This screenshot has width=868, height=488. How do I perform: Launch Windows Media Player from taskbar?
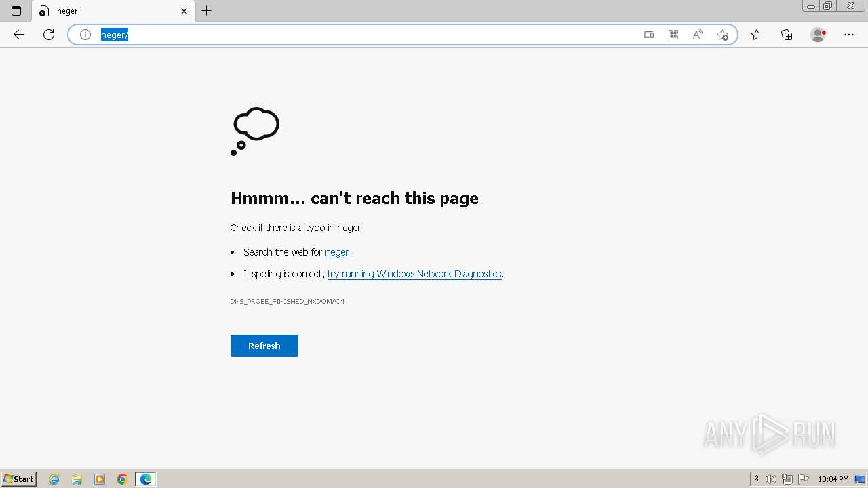pyautogui.click(x=100, y=479)
